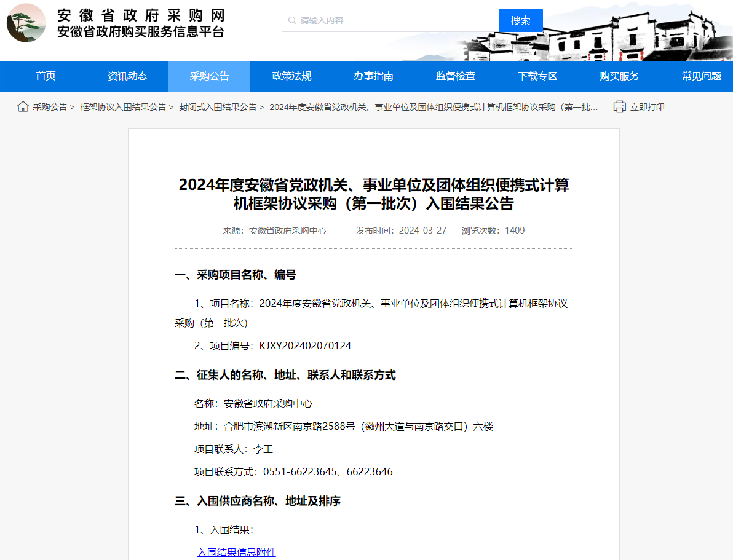
Task: Click the phone number 0551-66223645 line
Action: click(293, 471)
